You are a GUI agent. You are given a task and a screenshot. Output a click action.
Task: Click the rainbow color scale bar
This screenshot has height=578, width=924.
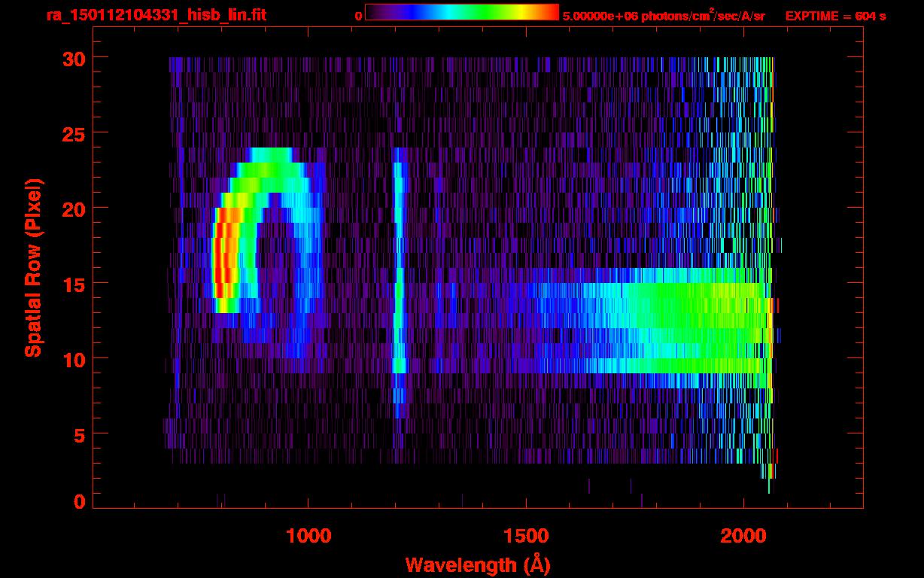pos(462,12)
